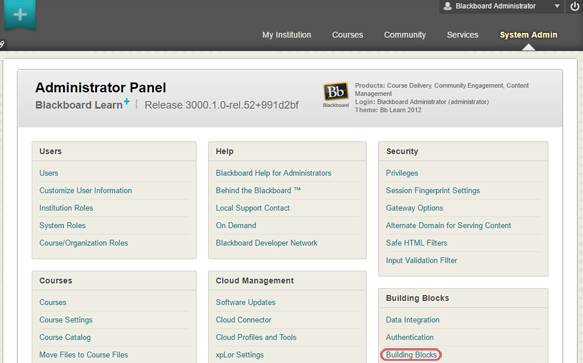Open Institution Roles link
The image size is (583, 363).
pyautogui.click(x=66, y=208)
